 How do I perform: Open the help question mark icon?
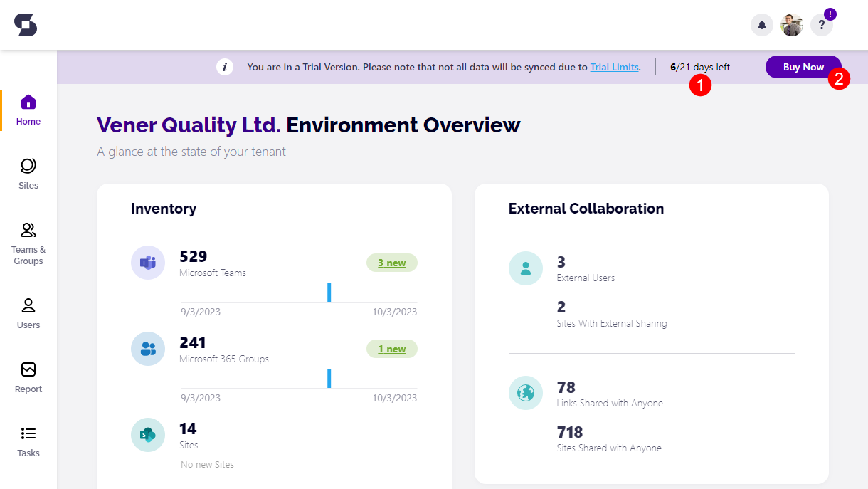(x=822, y=26)
